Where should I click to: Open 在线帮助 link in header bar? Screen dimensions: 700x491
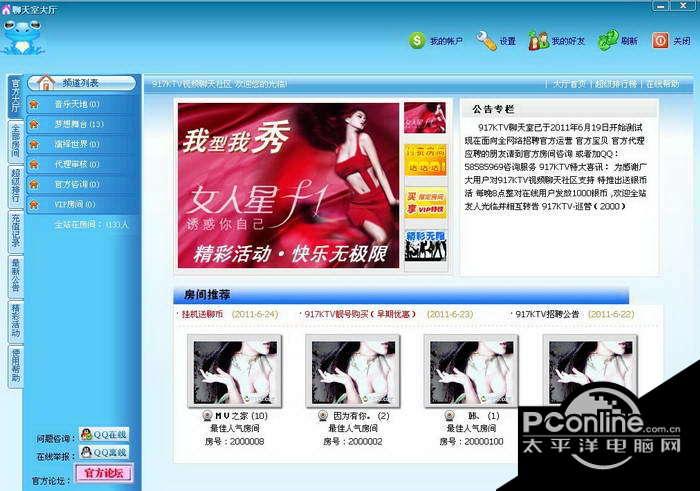[x=663, y=84]
